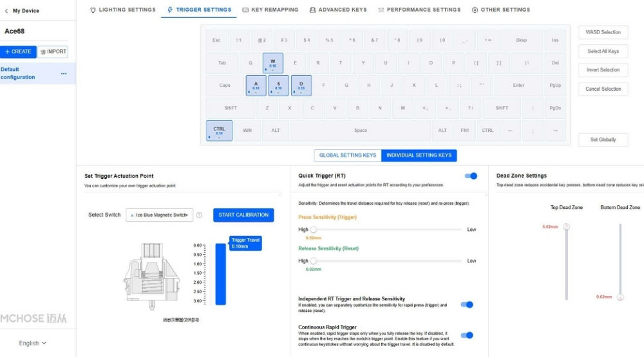The image size is (644, 357).
Task: Click the FN1 key on the keyboard
Action: [464, 131]
